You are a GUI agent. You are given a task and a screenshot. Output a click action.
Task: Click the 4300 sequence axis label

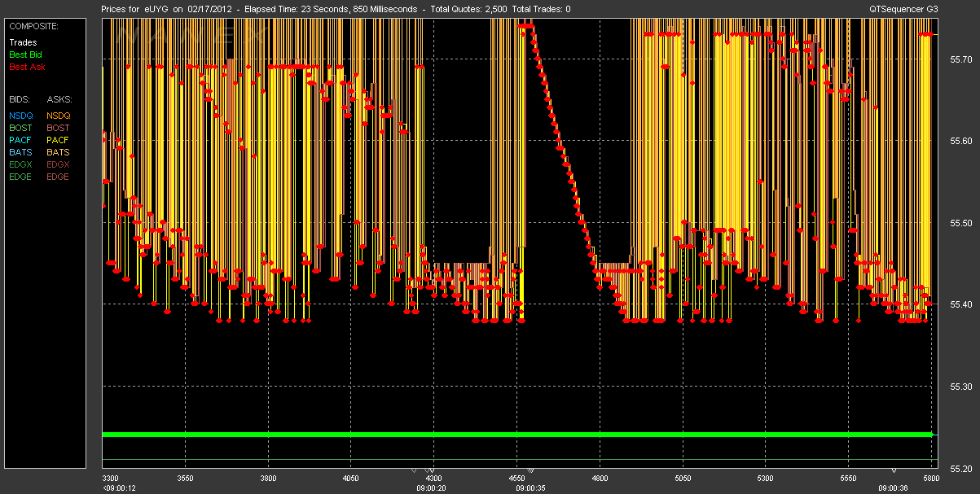point(434,479)
